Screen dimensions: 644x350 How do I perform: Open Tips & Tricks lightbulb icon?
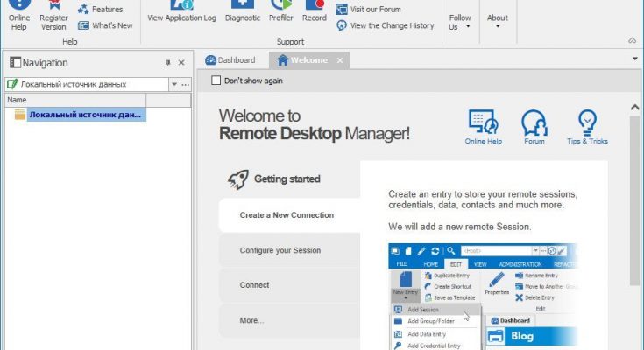click(586, 127)
